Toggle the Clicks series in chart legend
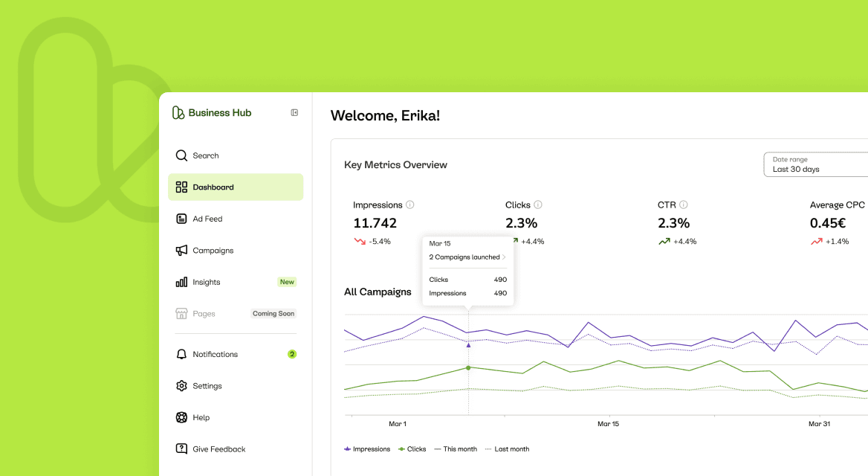This screenshot has height=476, width=868. point(412,449)
